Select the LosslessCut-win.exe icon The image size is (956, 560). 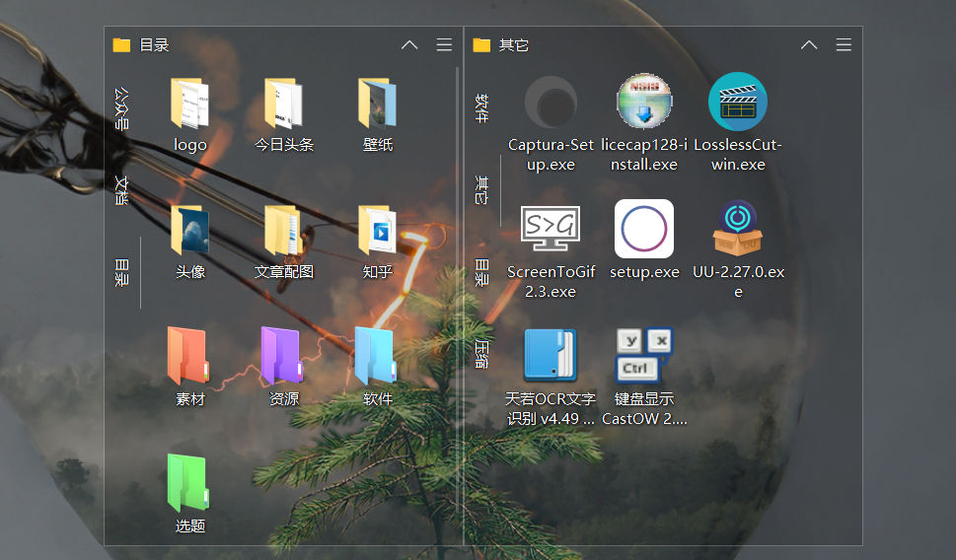pos(738,102)
